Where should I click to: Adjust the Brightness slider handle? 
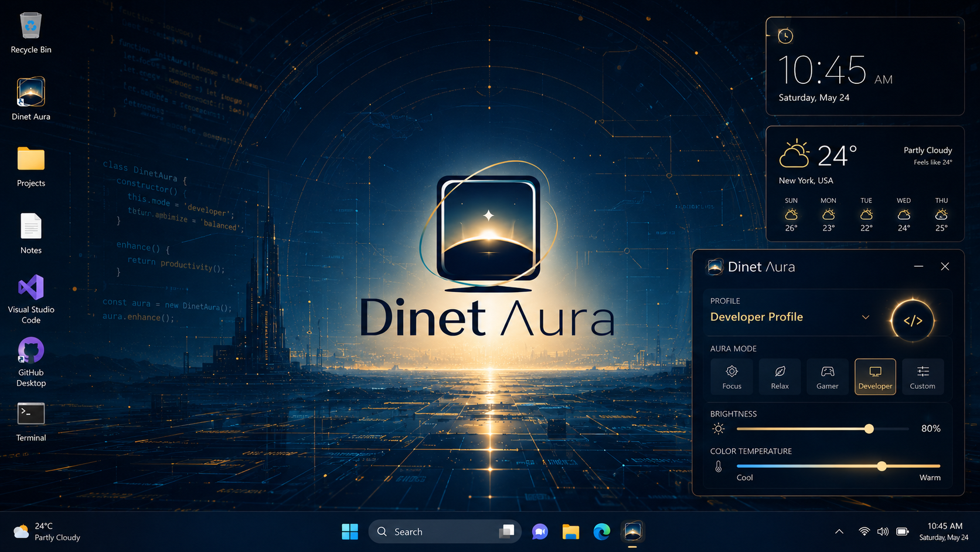(x=869, y=429)
